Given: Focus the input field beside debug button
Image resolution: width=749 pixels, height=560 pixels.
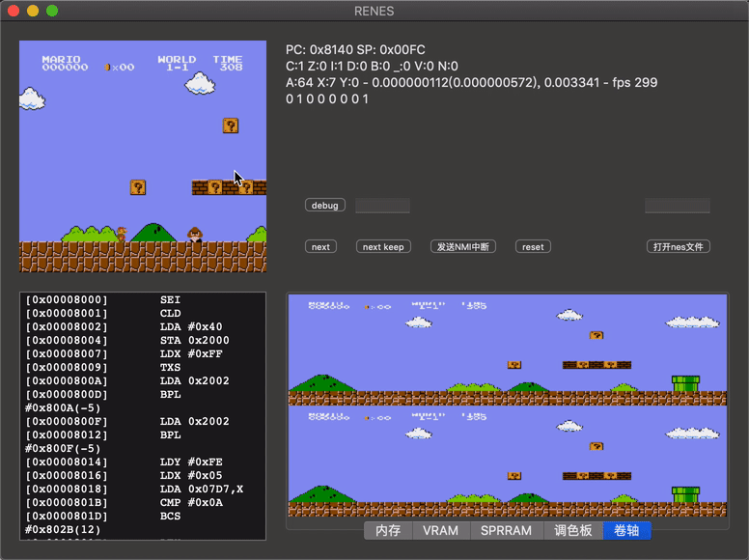Looking at the screenshot, I should (x=382, y=206).
